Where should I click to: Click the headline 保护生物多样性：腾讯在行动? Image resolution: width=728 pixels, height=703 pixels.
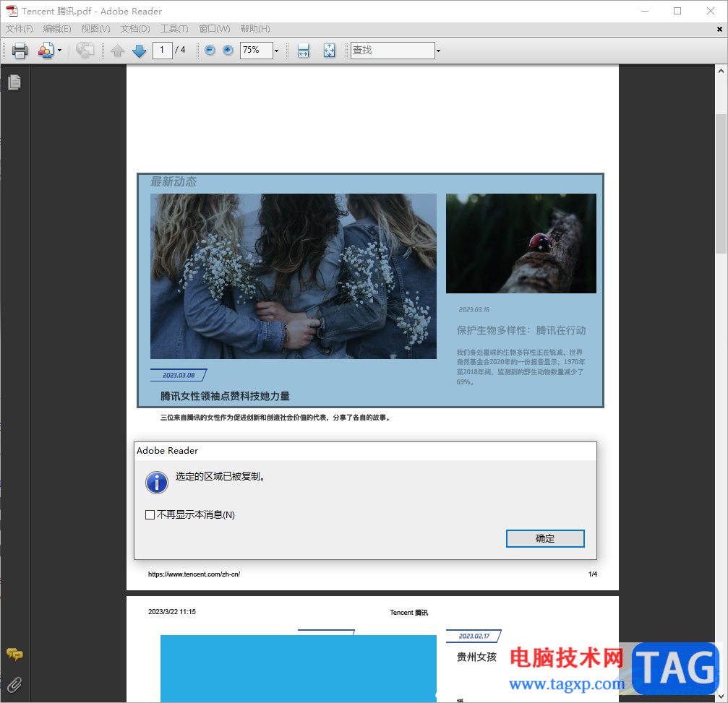coord(521,330)
